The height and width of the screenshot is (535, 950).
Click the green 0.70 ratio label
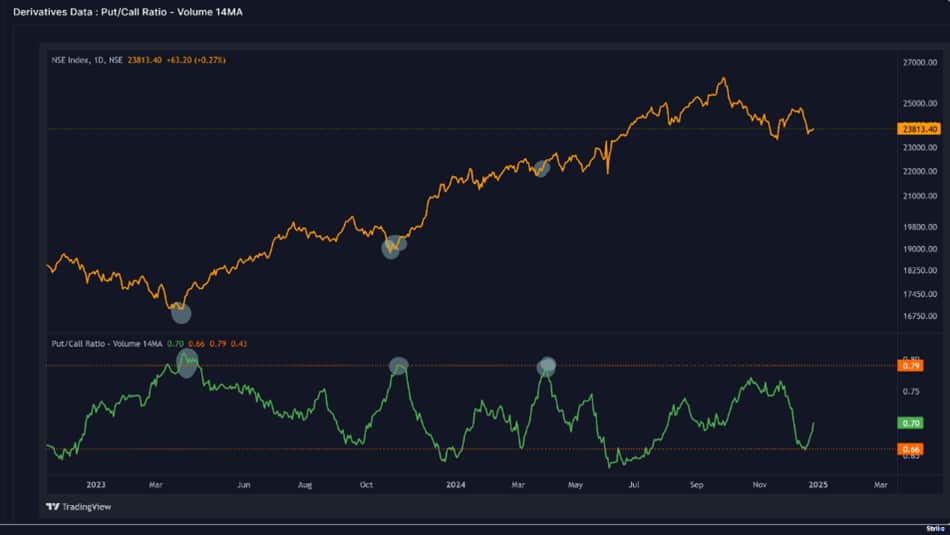click(910, 423)
